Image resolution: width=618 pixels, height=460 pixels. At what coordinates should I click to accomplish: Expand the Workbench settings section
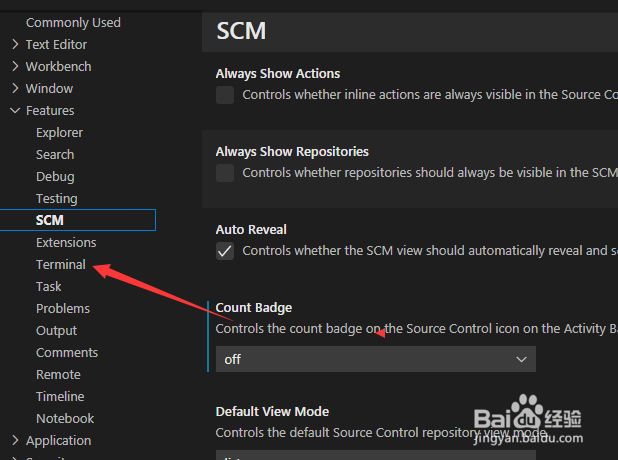58,66
